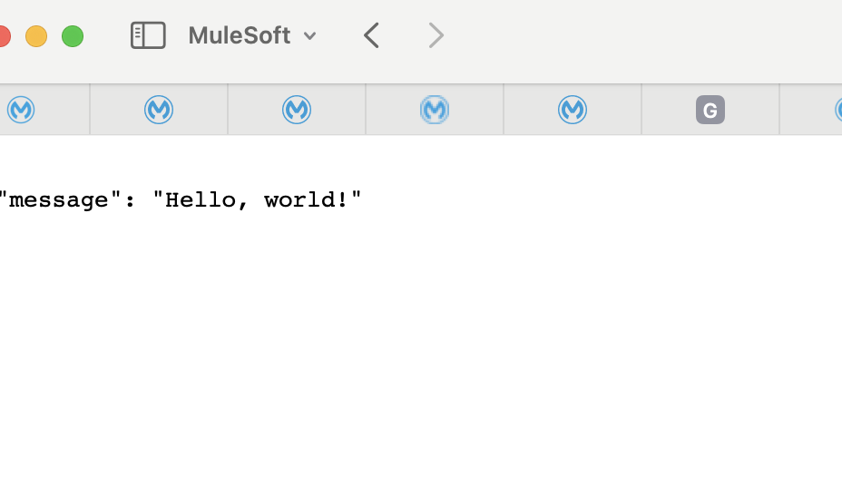This screenshot has width=842, height=504.
Task: Select the leftmost partially visible MuleSoft tab
Action: pos(22,110)
